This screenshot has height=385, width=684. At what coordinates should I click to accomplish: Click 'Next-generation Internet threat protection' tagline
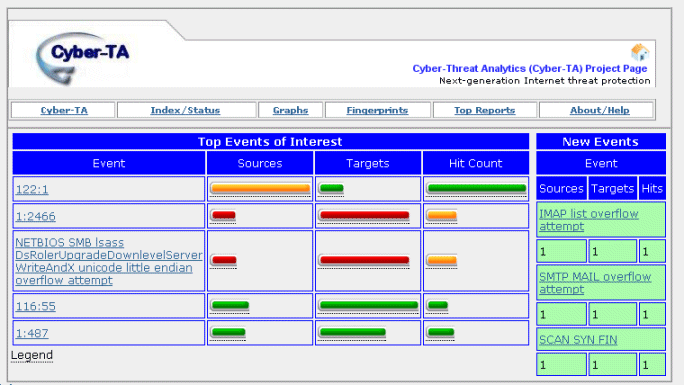click(544, 81)
